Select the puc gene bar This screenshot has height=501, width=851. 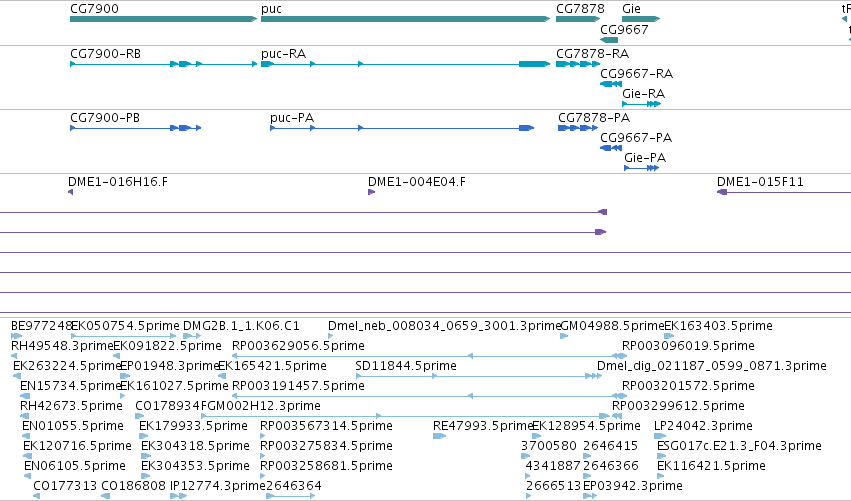click(x=405, y=19)
